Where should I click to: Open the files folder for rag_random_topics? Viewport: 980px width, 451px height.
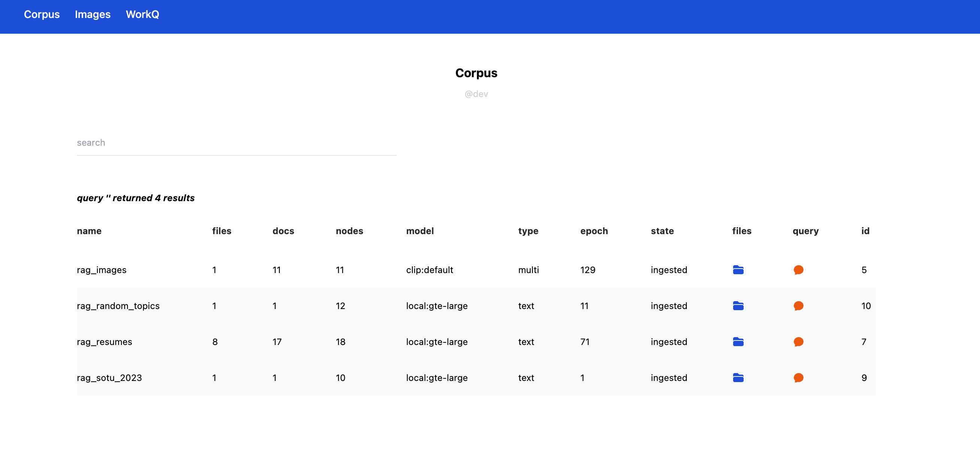pyautogui.click(x=738, y=306)
